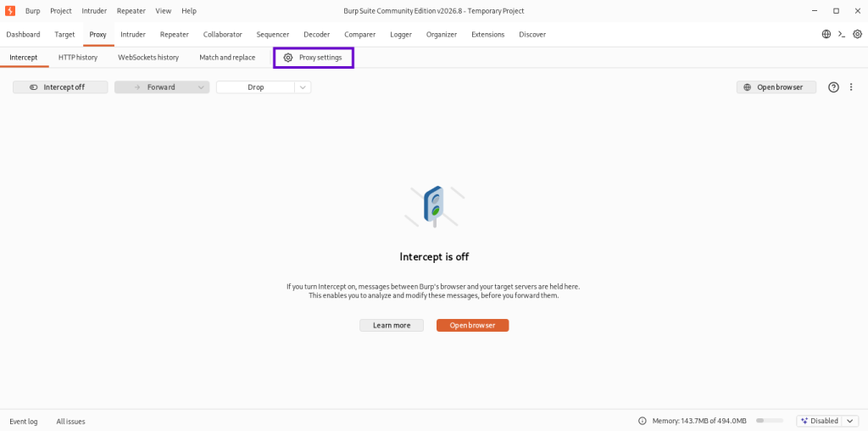Click the memory usage progress bar
868x431 pixels.
coord(770,421)
